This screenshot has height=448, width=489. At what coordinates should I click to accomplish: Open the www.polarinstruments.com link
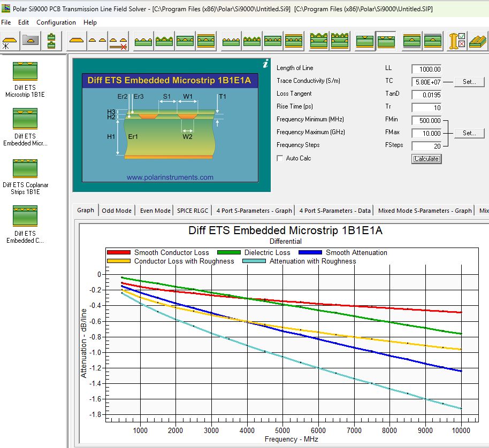170,177
